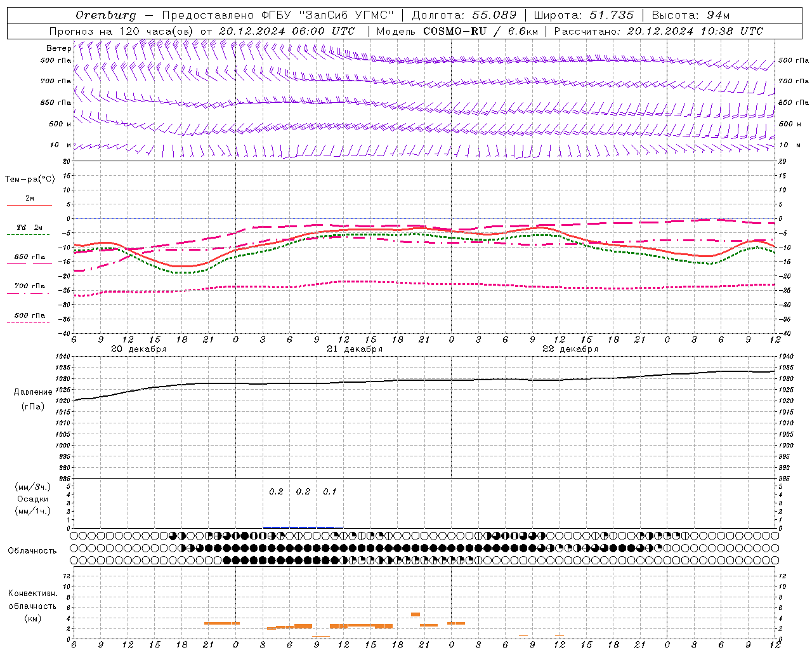Click the Модель COSMO-RU / 6.6км label

(x=457, y=31)
